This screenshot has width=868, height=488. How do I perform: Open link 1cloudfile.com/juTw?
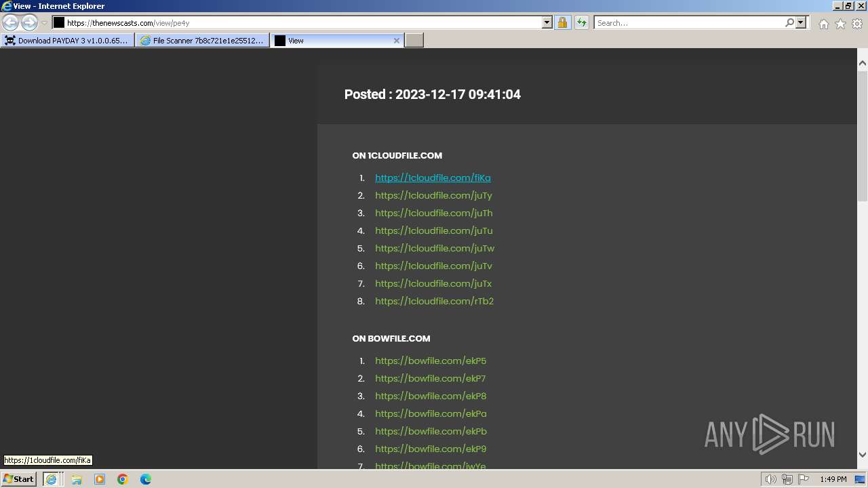[435, 248]
